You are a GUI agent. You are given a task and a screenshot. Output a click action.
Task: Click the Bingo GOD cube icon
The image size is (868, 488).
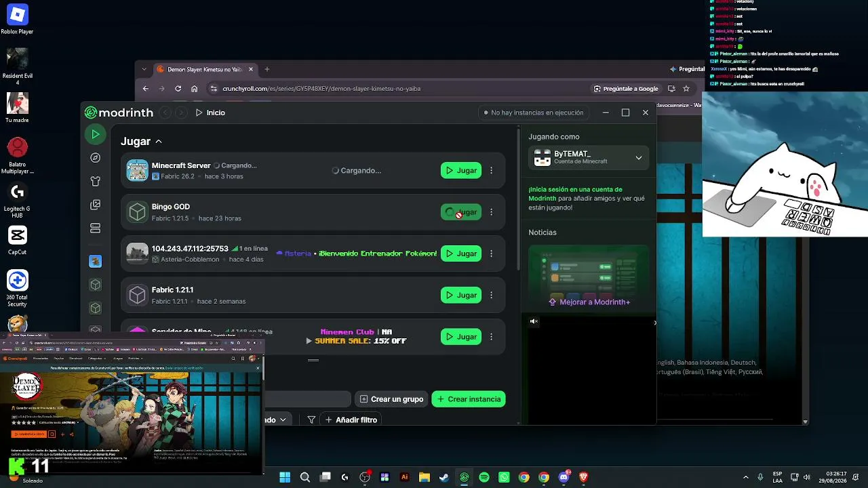(138, 212)
